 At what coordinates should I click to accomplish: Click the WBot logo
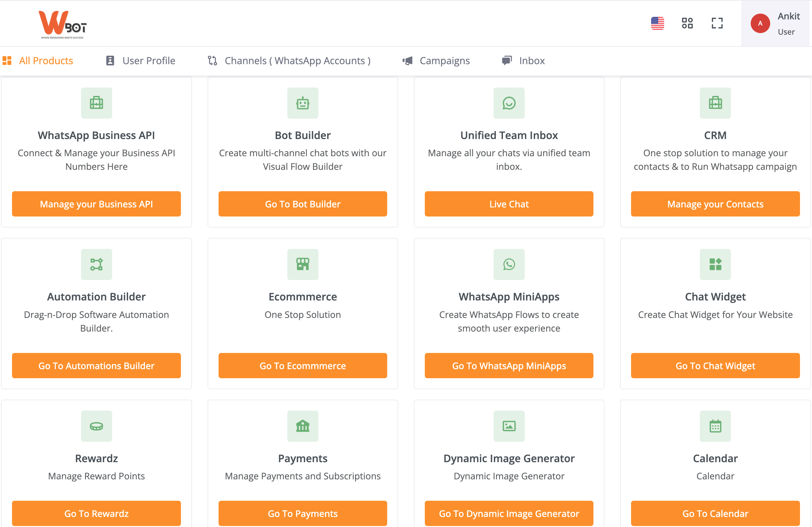coord(63,25)
